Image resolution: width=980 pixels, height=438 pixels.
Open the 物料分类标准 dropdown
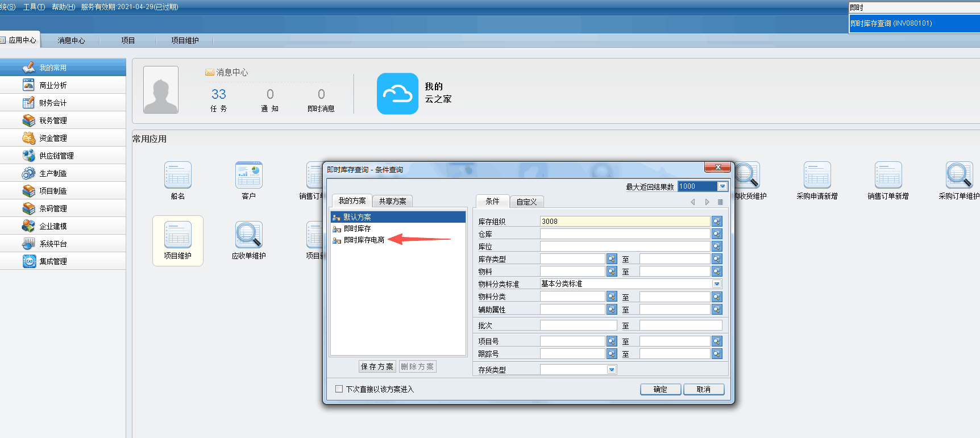[x=717, y=283]
